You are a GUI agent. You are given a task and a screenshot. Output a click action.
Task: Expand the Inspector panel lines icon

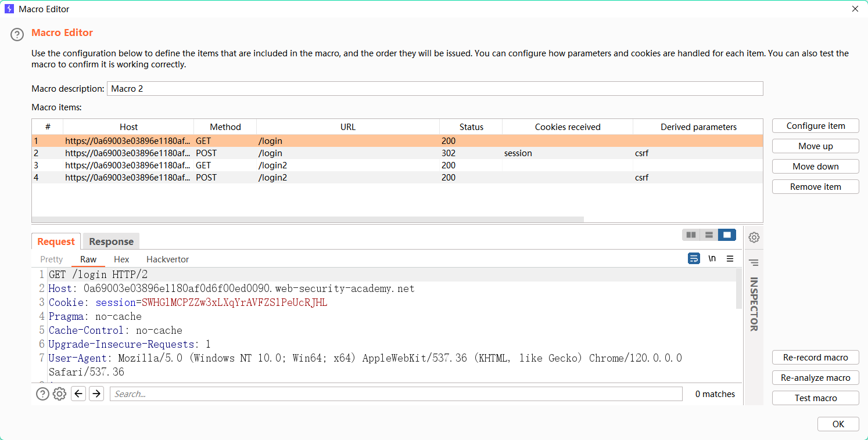754,262
